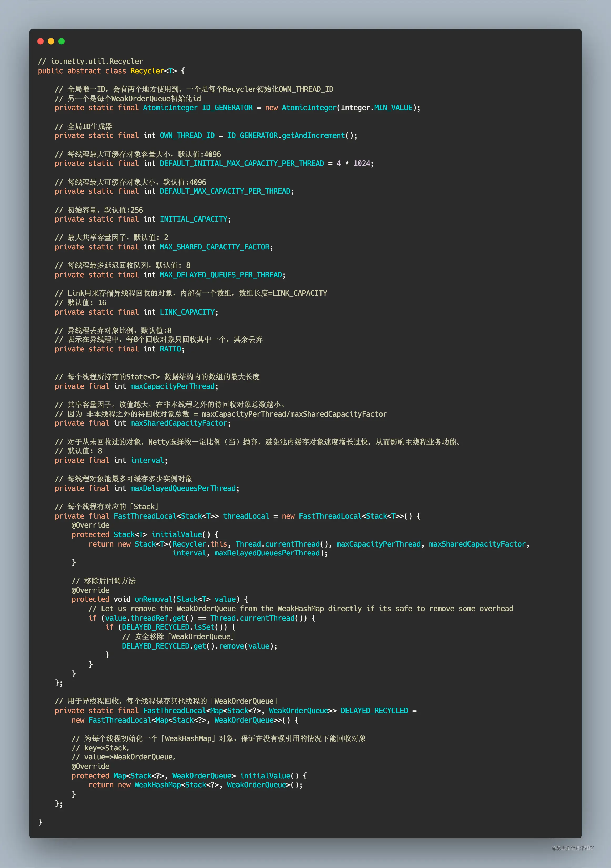Click the RATIO constant declaration

tap(120, 349)
